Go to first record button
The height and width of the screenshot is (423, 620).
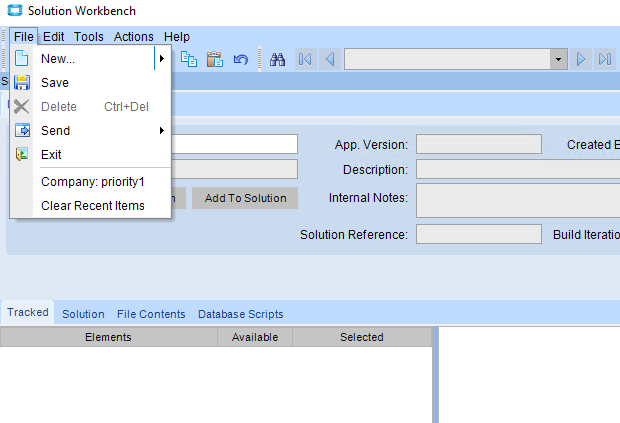pos(305,59)
